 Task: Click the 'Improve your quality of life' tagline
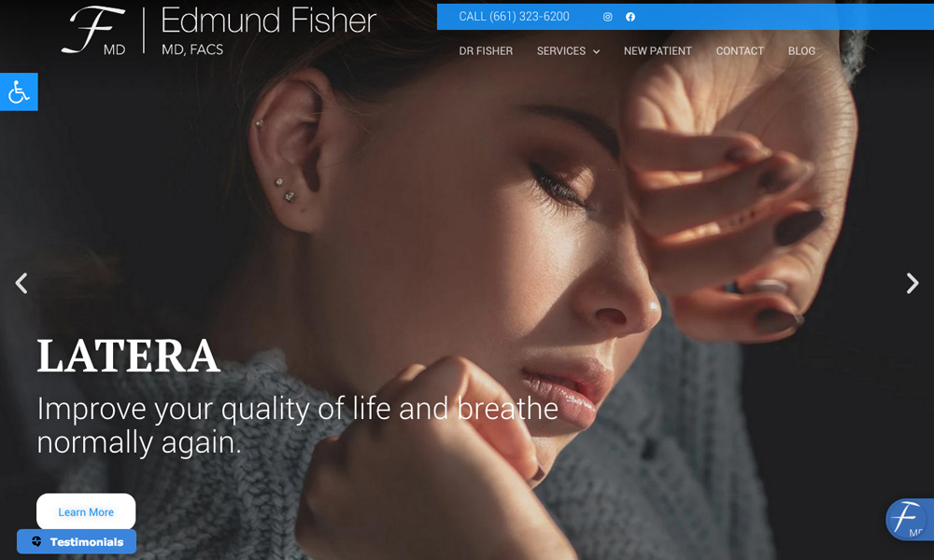pyautogui.click(x=298, y=426)
